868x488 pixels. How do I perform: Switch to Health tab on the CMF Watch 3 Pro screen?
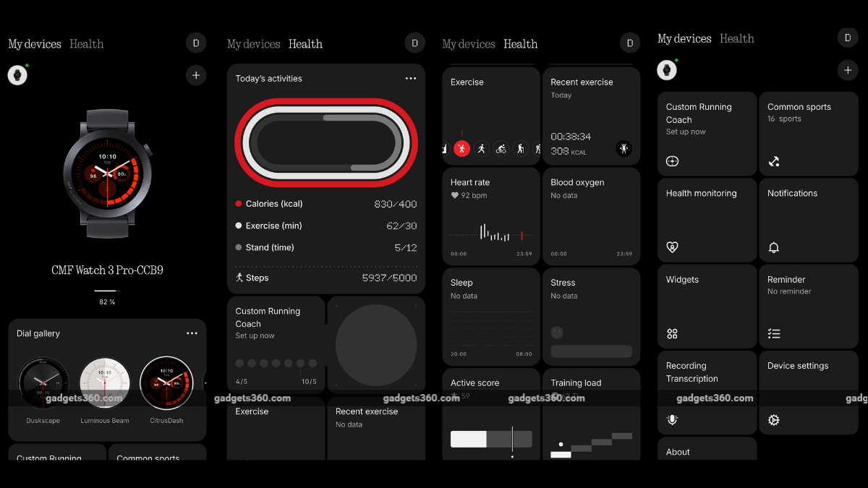click(x=87, y=44)
